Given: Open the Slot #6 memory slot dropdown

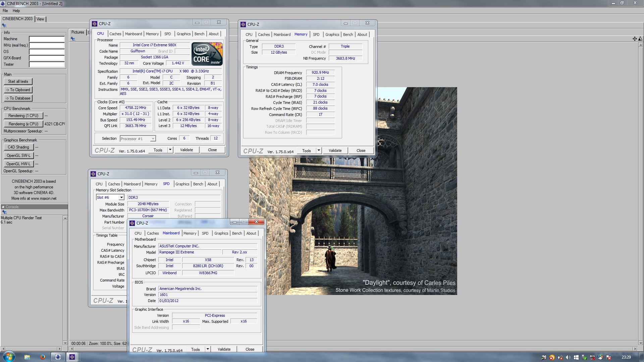Looking at the screenshot, I should tap(121, 197).
